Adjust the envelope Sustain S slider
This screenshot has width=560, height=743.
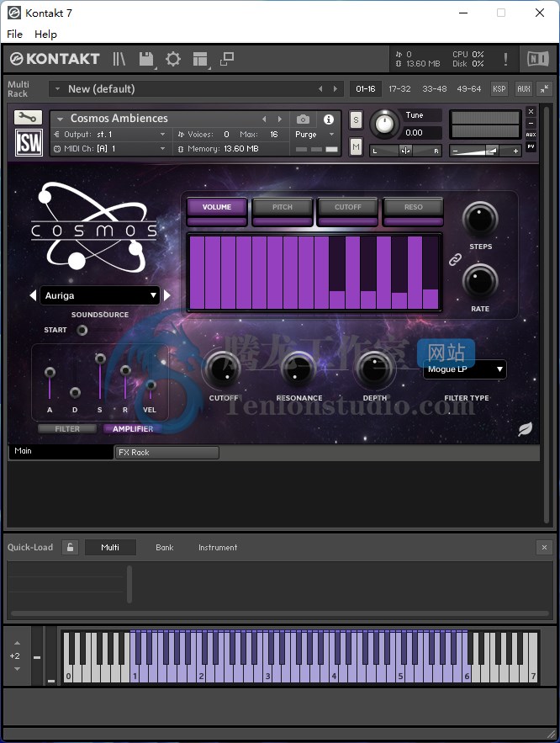[x=100, y=358]
